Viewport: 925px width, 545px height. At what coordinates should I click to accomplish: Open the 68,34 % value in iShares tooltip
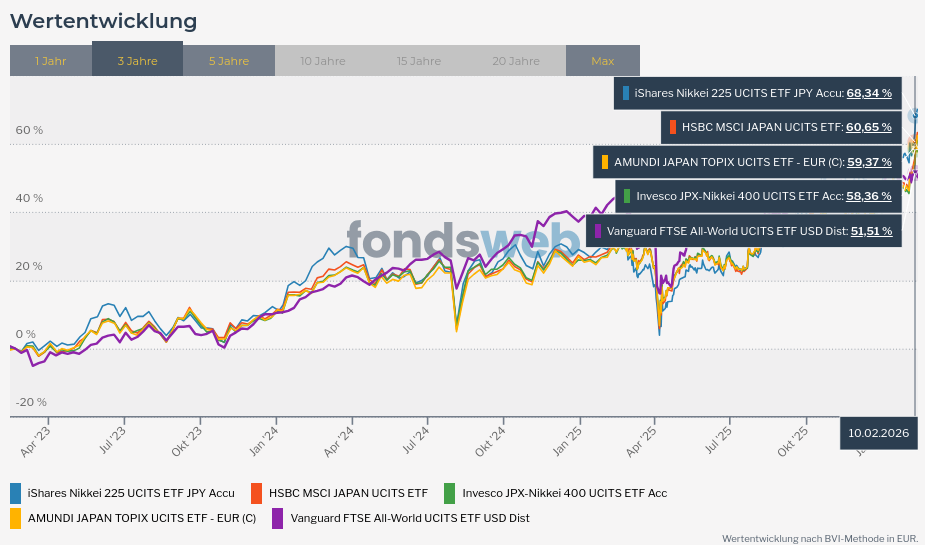click(869, 93)
